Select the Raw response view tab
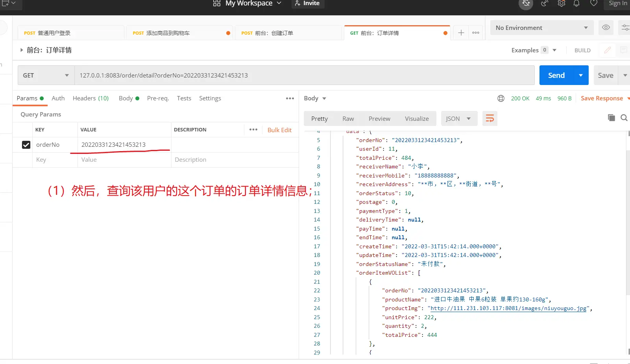Screen dimensions: 630x364 coord(348,119)
